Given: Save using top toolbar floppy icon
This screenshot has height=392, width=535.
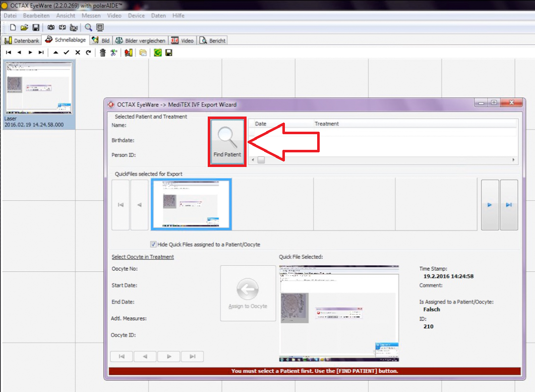Looking at the screenshot, I should pyautogui.click(x=36, y=27).
